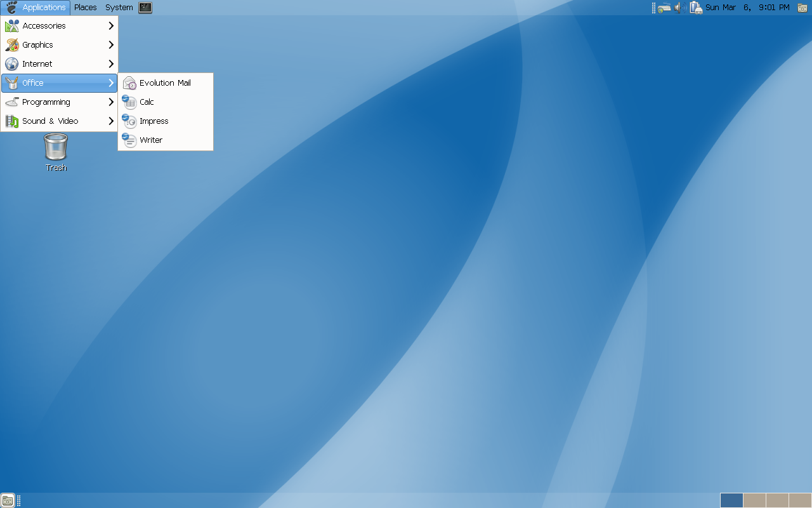
Task: Open the Applications menu
Action: [36, 8]
